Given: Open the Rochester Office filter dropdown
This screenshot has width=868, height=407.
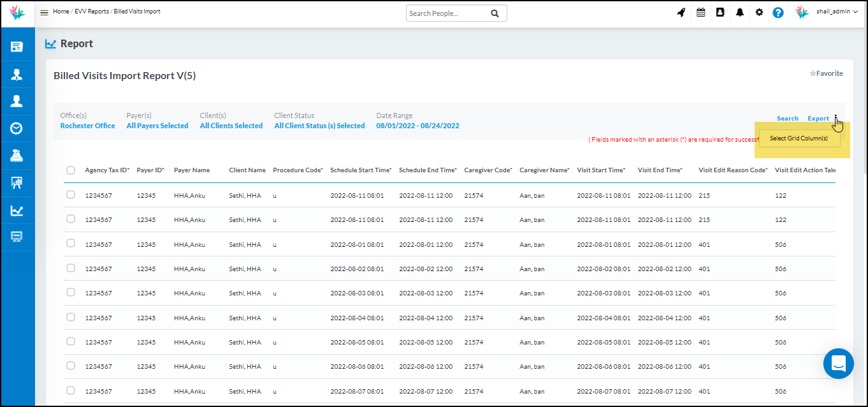Looking at the screenshot, I should 87,126.
